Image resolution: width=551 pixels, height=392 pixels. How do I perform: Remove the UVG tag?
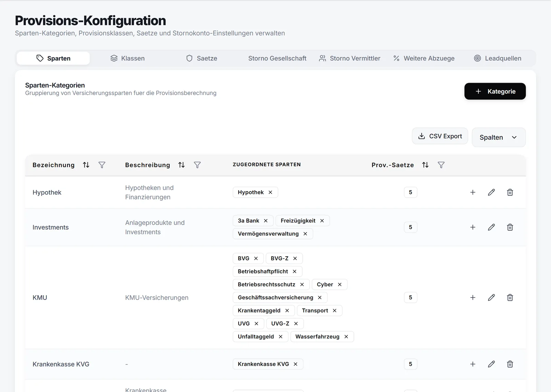click(x=256, y=323)
